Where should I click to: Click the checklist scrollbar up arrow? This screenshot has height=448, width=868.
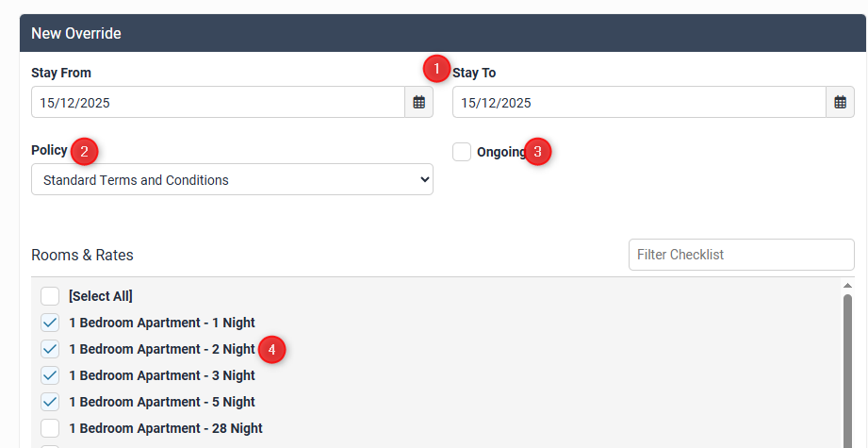click(847, 285)
